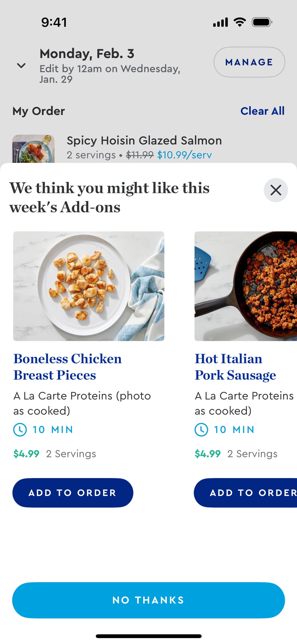Tap the Spicy Hoisin Glazed Salmon title

point(144,140)
